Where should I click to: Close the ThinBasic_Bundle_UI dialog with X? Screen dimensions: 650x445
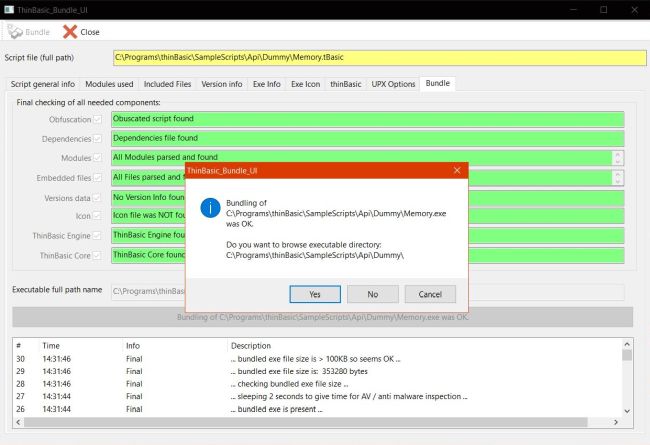(457, 170)
